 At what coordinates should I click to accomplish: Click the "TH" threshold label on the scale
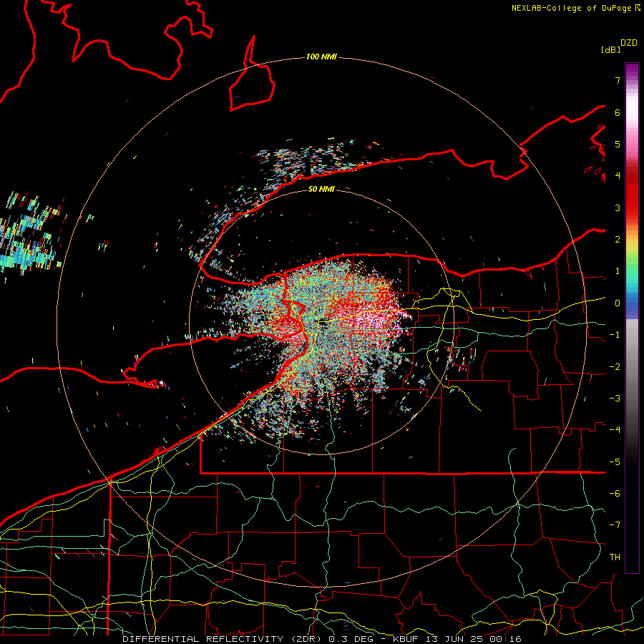pyautogui.click(x=615, y=557)
